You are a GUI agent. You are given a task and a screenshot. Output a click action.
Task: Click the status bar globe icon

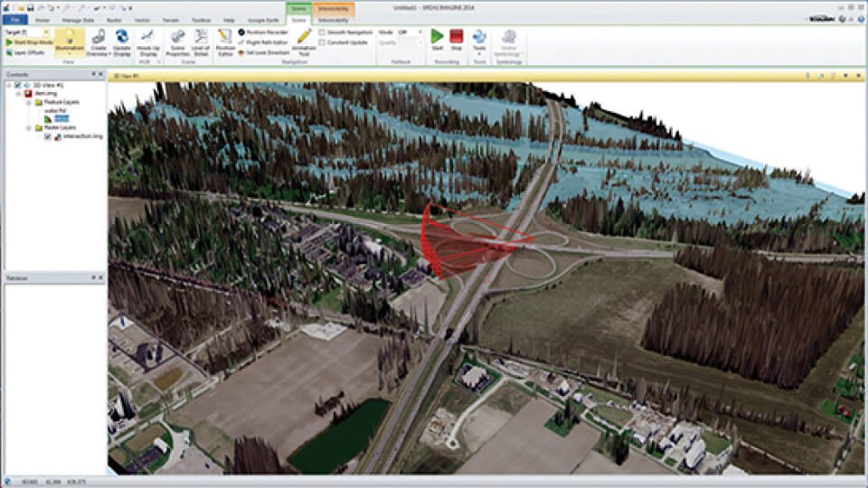tap(7, 482)
